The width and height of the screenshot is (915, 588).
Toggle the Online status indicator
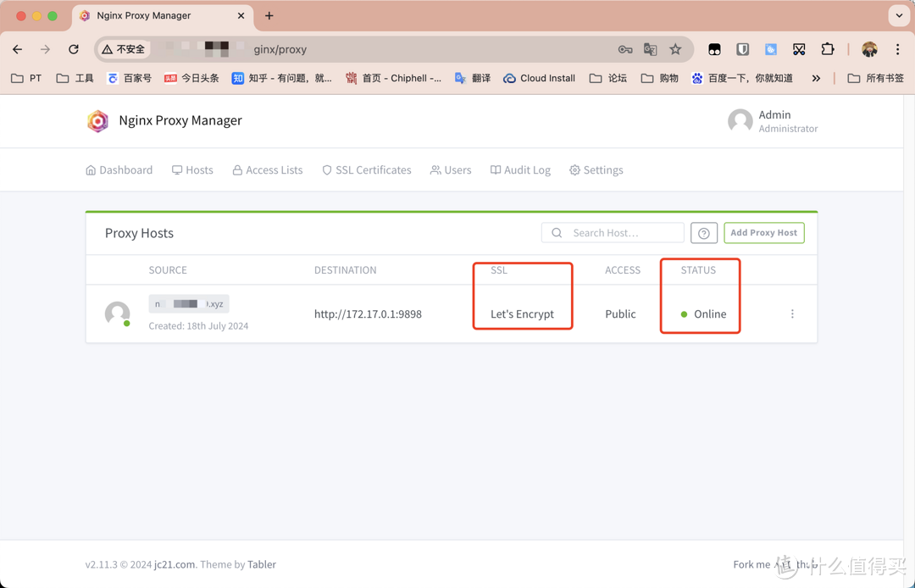[700, 313]
